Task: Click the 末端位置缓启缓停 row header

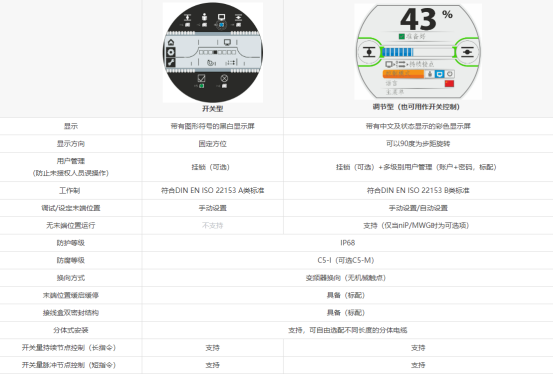Action: [x=71, y=295]
